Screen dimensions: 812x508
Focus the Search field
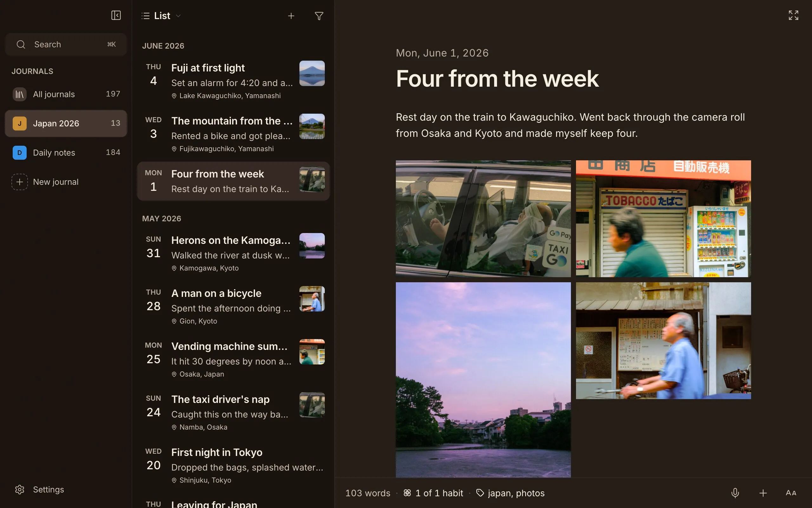pyautogui.click(x=66, y=44)
